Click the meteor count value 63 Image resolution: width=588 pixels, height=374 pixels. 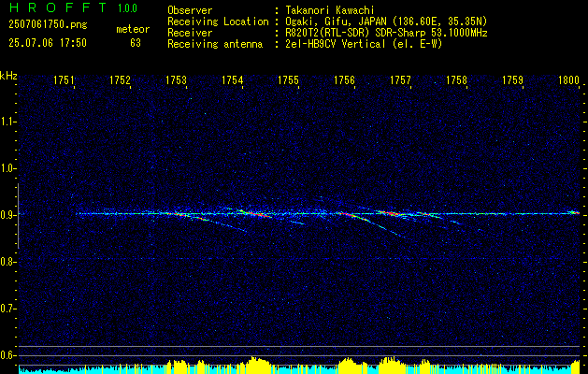click(x=136, y=43)
